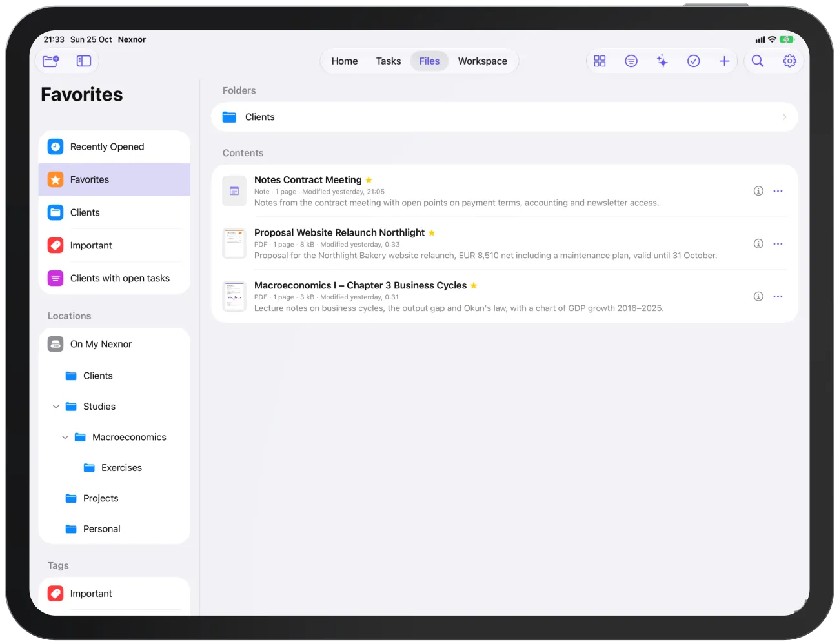Open the Proposal Website Relaunch PDF thumbnail

pyautogui.click(x=234, y=244)
